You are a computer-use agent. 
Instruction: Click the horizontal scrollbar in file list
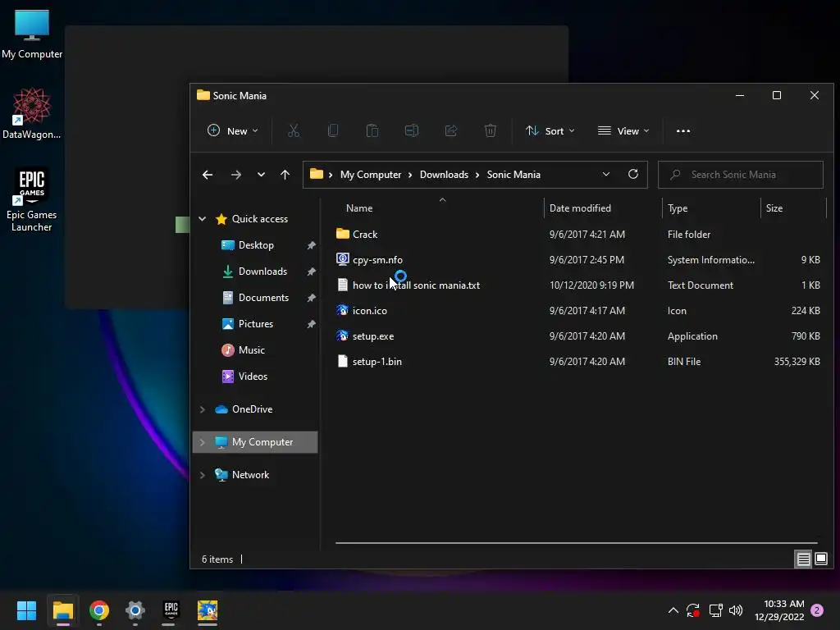pyautogui.click(x=577, y=543)
